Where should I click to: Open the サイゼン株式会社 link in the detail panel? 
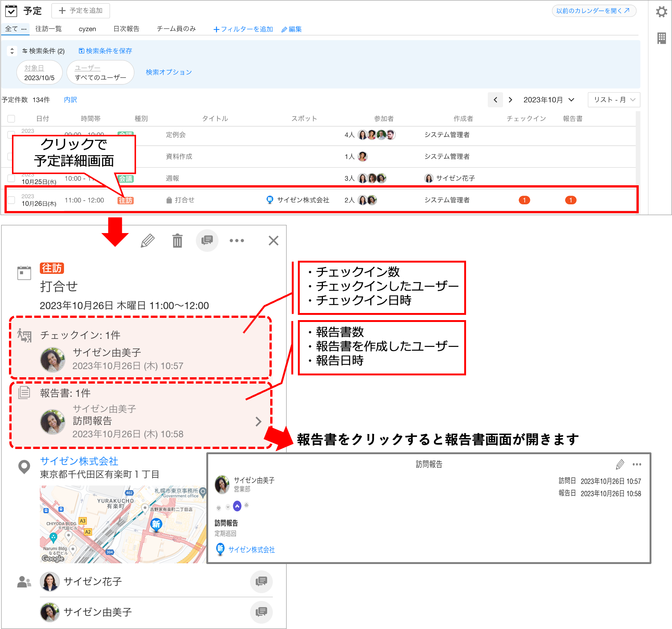[79, 461]
